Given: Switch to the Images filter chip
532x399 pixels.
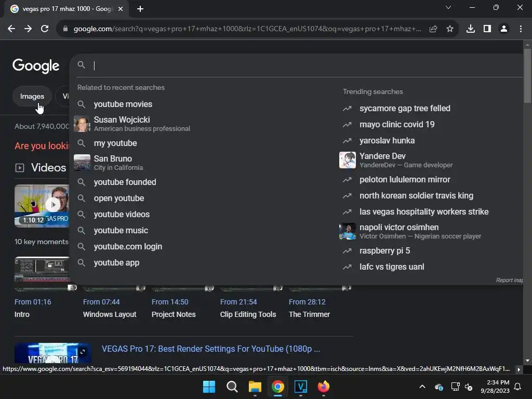Looking at the screenshot, I should 32,96.
